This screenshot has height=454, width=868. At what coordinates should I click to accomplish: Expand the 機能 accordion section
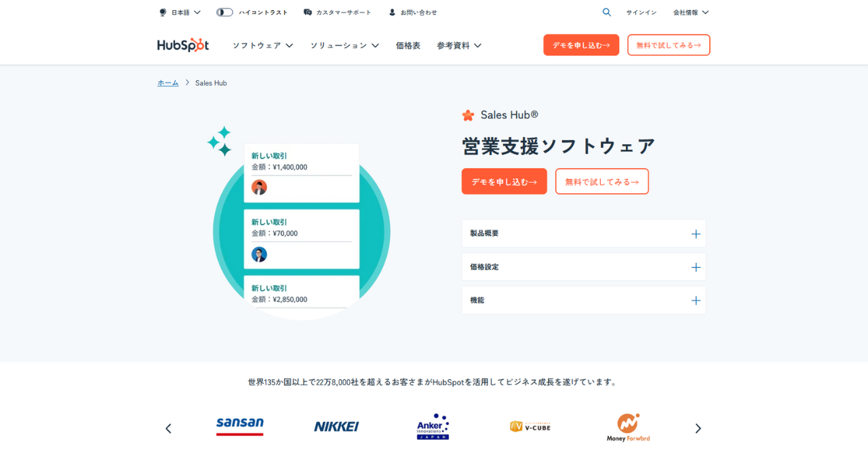(583, 300)
